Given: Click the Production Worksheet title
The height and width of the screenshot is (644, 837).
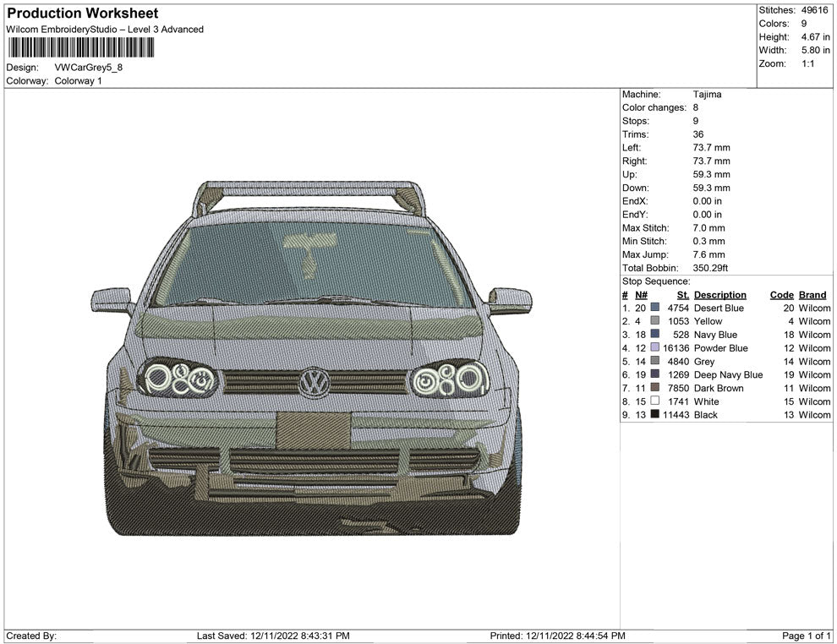Looking at the screenshot, I should 83,13.
